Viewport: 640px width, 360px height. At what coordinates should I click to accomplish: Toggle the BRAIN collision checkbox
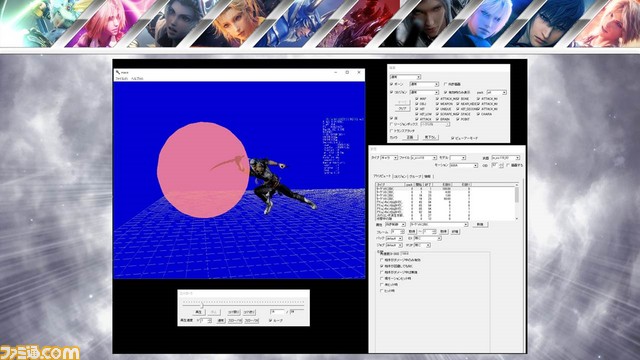[437, 119]
